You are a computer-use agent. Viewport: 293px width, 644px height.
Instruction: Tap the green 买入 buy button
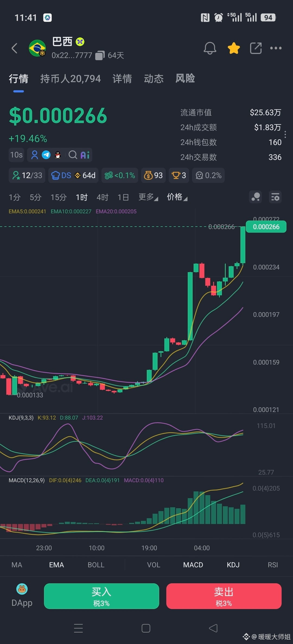(x=101, y=596)
